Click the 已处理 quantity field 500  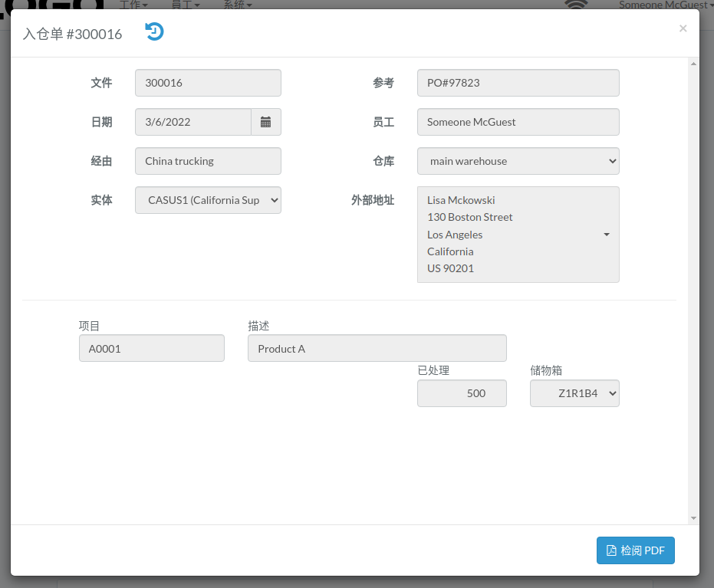462,393
